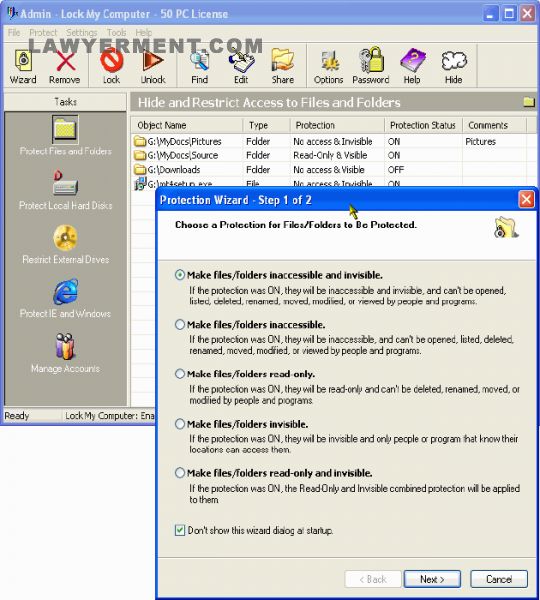Click folder icon of G:\MyDocs\Pictures row
Image resolution: width=540 pixels, height=600 pixels.
coord(140,141)
